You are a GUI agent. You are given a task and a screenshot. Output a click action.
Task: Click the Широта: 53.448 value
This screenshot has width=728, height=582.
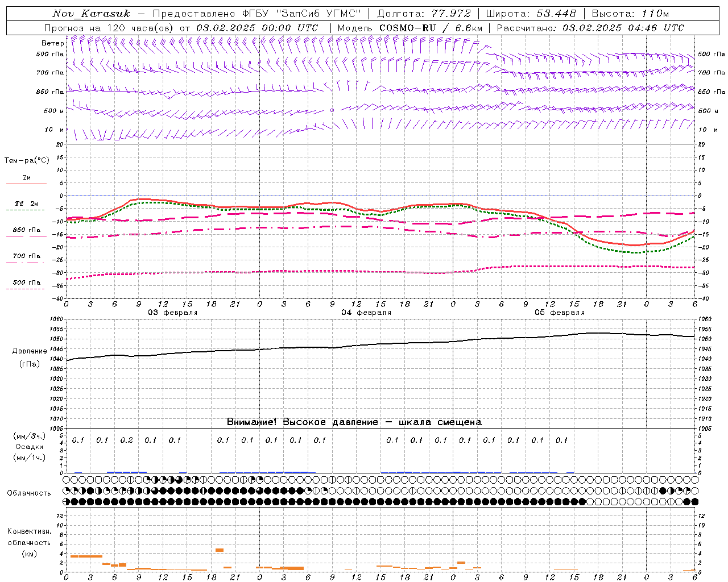pos(531,14)
